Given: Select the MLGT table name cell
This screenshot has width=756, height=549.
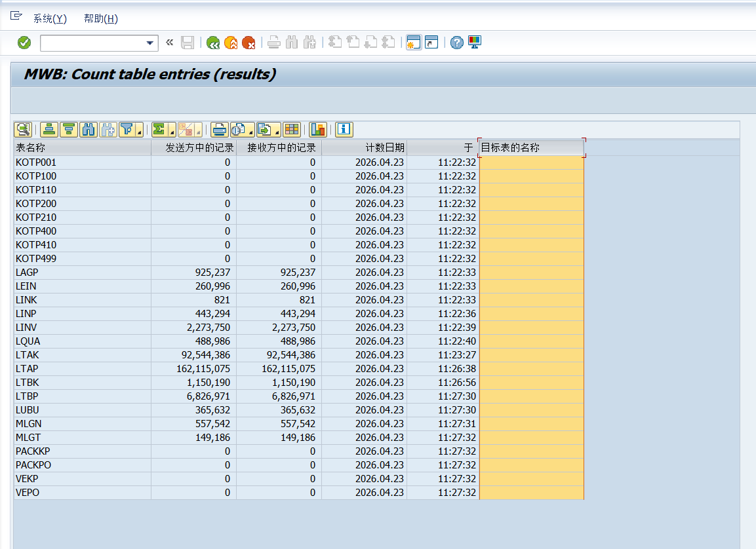Looking at the screenshot, I should [83, 438].
